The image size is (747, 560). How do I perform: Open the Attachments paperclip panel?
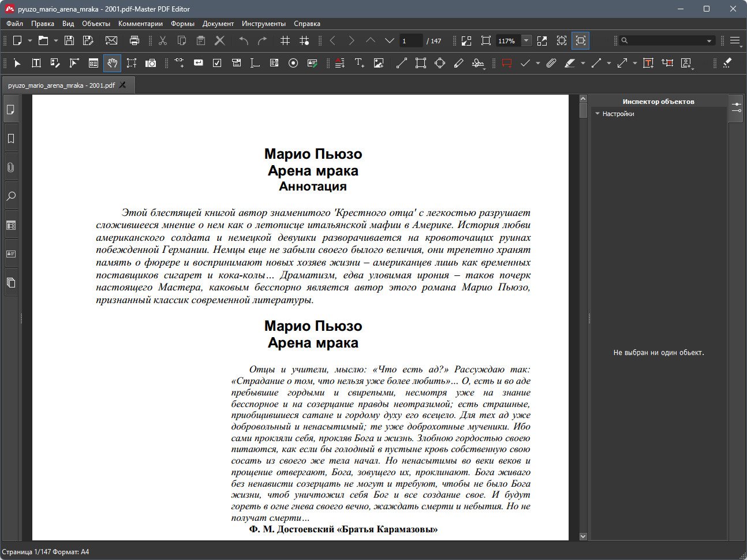10,167
